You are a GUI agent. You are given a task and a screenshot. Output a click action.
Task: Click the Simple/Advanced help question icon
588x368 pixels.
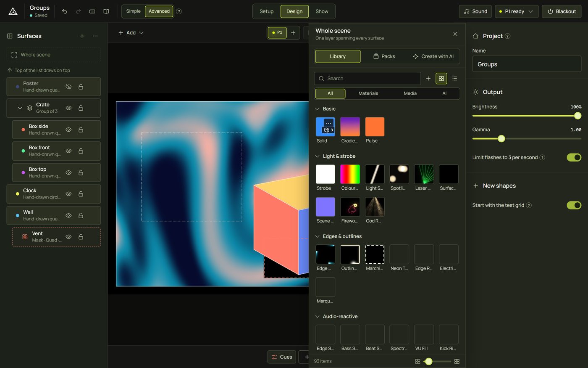tap(179, 11)
